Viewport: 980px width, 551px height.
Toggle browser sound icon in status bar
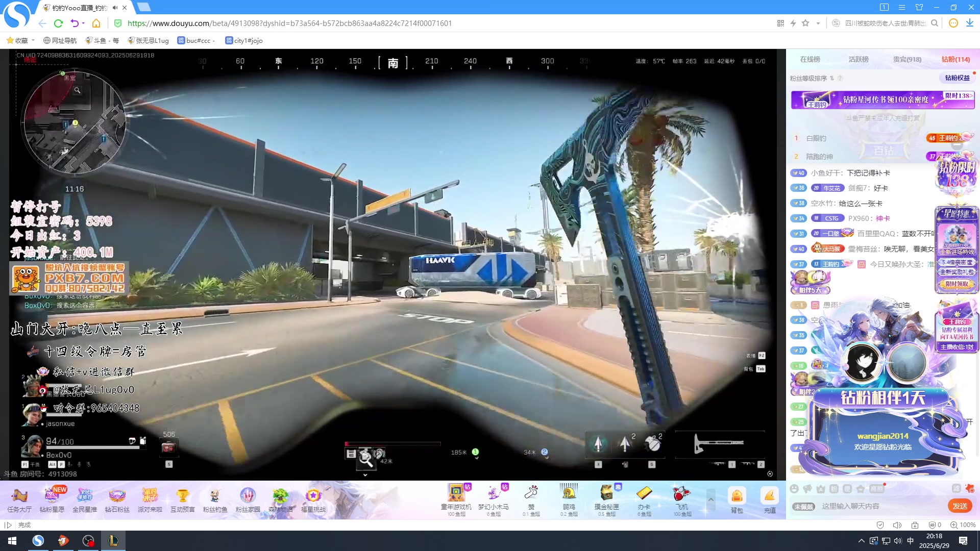[897, 525]
